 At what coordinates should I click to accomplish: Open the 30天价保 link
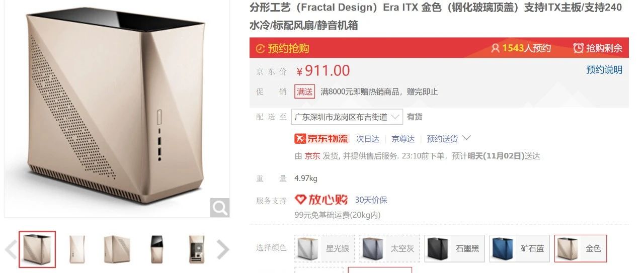pyautogui.click(x=371, y=200)
